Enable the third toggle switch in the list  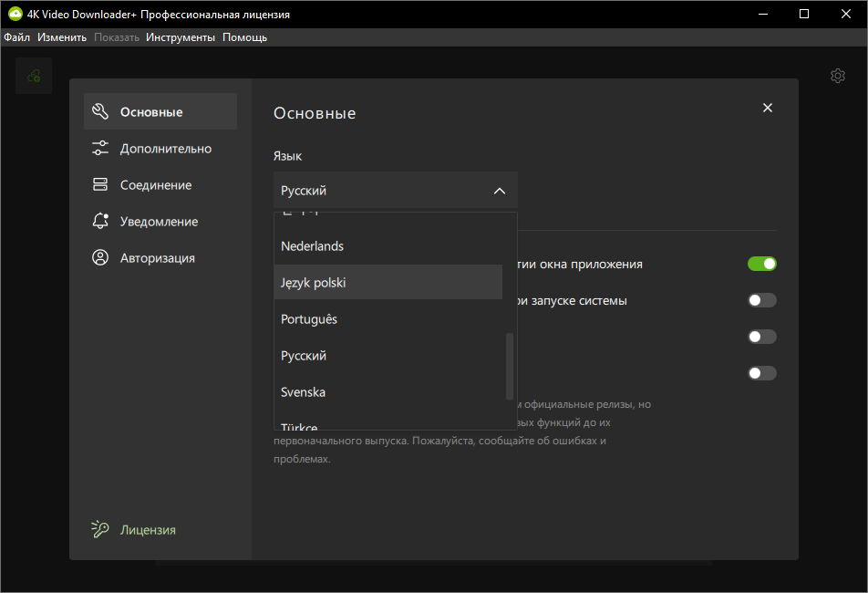tap(761, 337)
